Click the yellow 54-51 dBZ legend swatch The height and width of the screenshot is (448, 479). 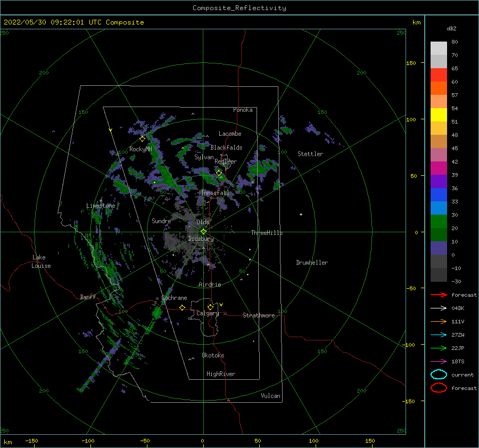(x=439, y=115)
